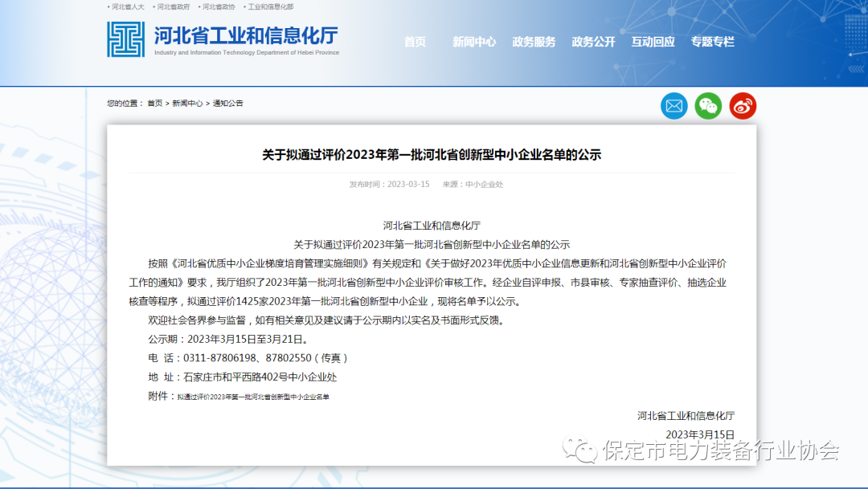Share article via the Sina Weibo icon
868x489 pixels.
743,105
